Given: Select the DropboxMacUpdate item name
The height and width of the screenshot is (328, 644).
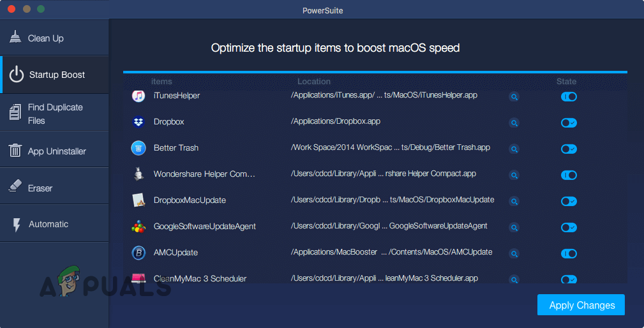Looking at the screenshot, I should 190,200.
